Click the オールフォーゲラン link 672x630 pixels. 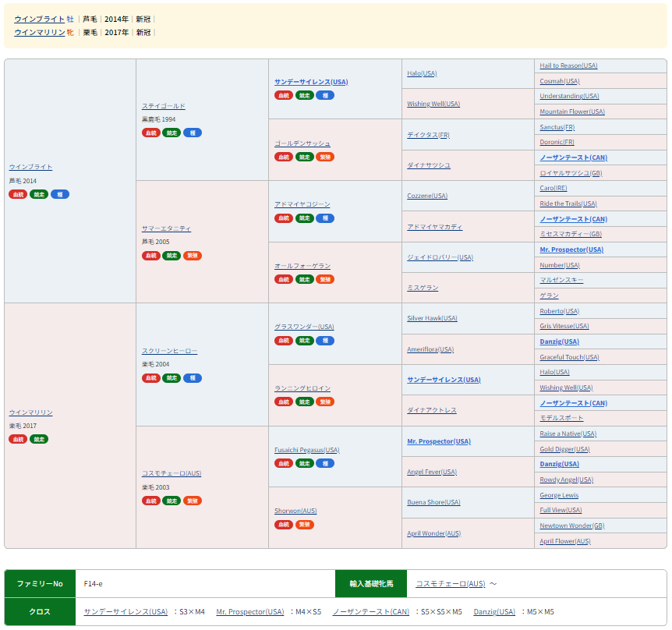[302, 266]
